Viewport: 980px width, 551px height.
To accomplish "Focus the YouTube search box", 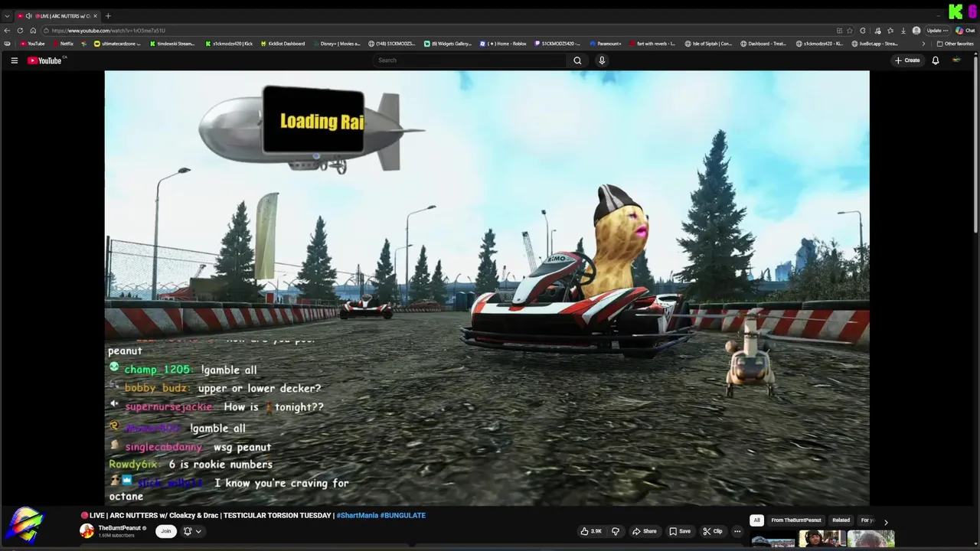I will click(471, 60).
